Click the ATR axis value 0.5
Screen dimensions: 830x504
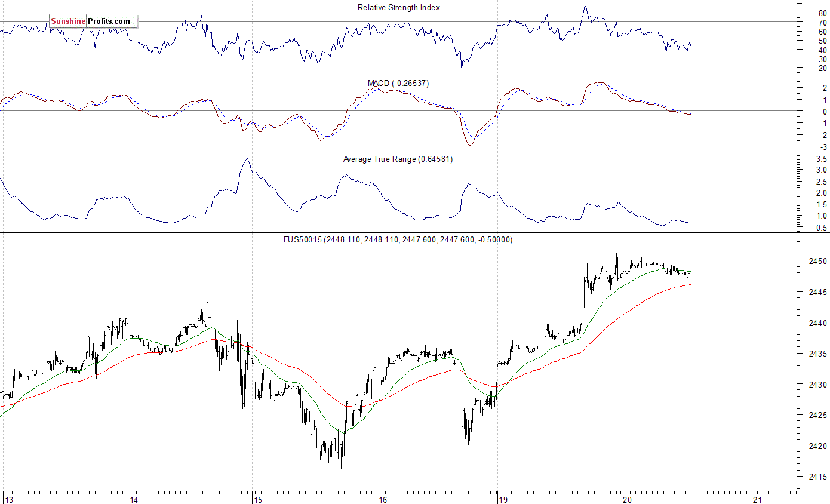click(821, 228)
